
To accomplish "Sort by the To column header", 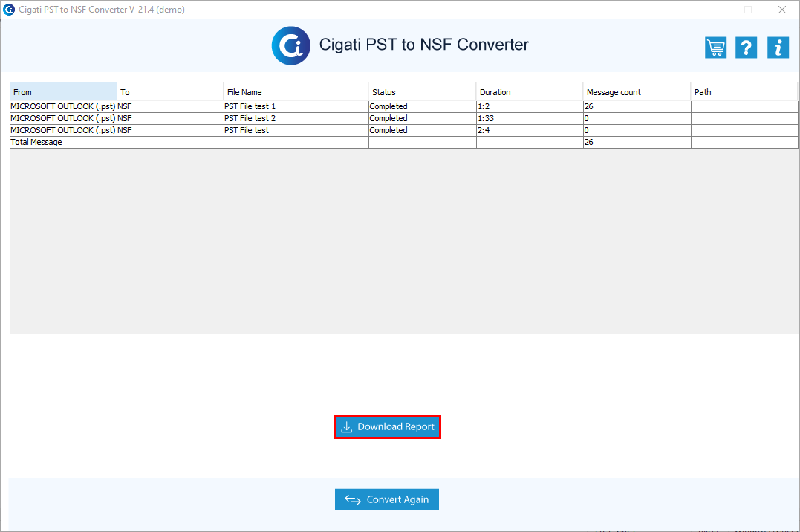I will pos(170,92).
